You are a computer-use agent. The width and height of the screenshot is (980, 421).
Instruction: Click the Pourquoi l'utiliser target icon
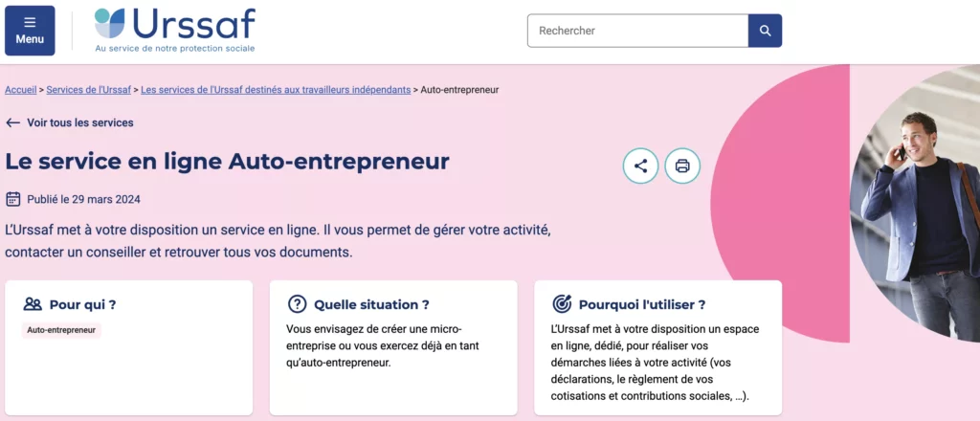coord(563,304)
